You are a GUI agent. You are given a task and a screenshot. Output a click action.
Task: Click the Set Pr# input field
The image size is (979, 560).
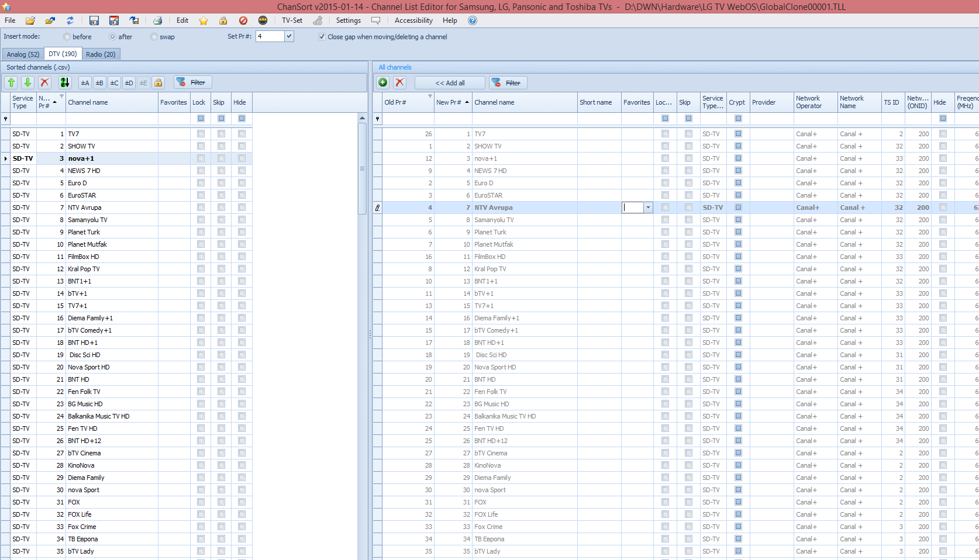270,36
